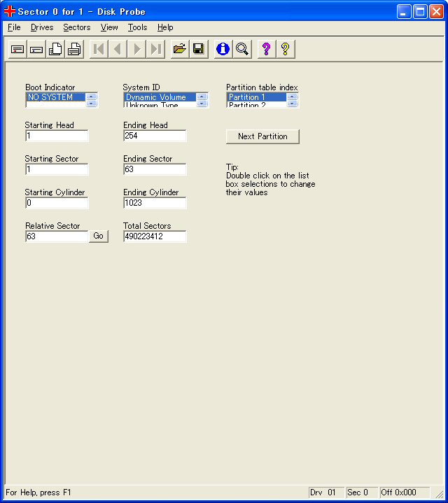Screen dimensions: 448x503
Task: Open the Help menu
Action: [165, 27]
